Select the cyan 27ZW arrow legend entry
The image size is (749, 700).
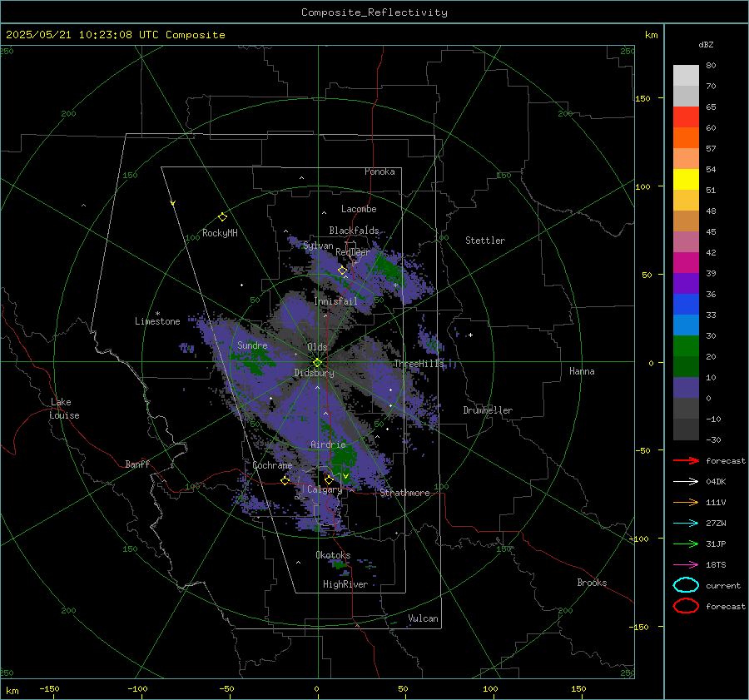(x=686, y=524)
